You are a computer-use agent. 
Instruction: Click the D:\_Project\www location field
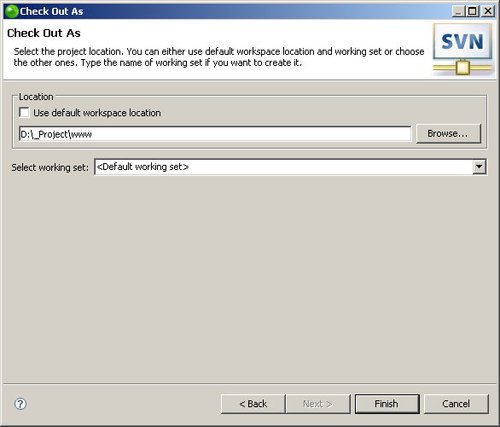tap(215, 134)
